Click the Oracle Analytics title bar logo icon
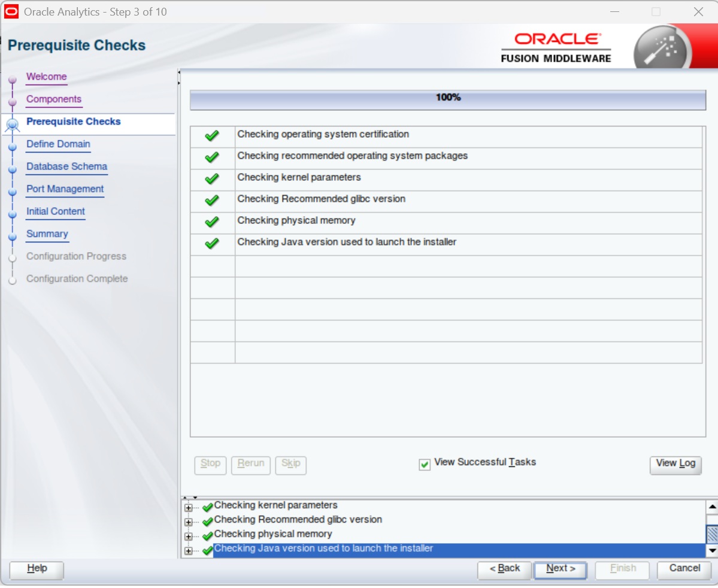Viewport: 718px width, 588px height. pos(11,11)
